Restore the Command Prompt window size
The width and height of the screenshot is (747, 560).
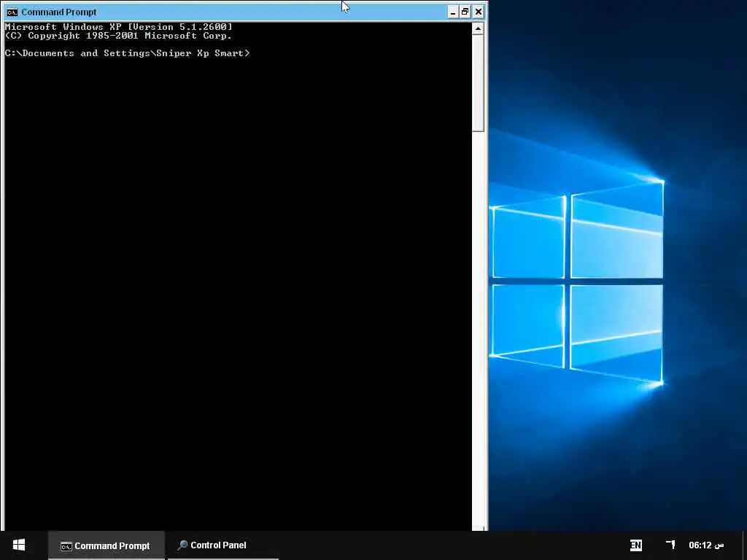click(x=465, y=12)
